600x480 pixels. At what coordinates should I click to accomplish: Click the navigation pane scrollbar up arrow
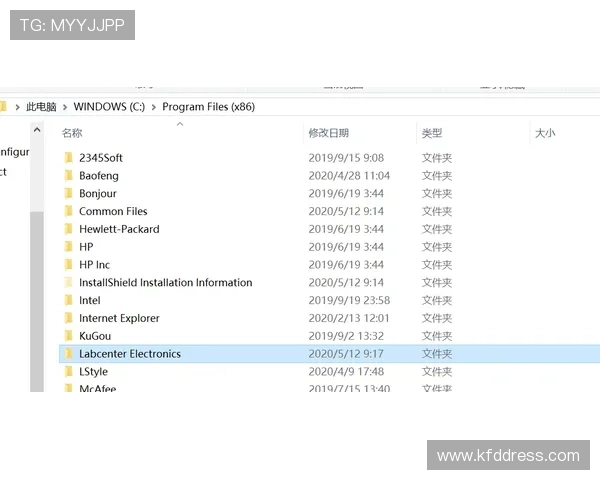pyautogui.click(x=37, y=130)
